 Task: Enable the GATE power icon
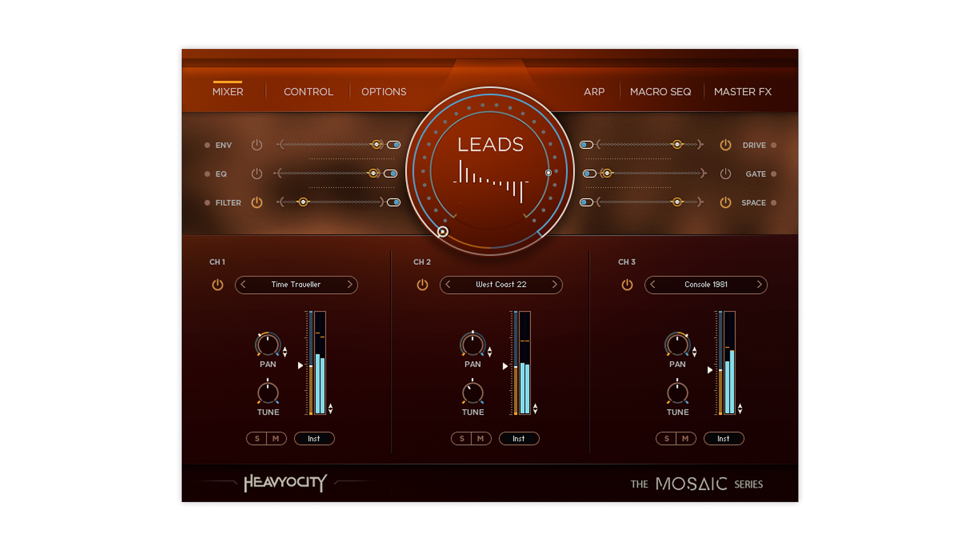click(x=725, y=174)
